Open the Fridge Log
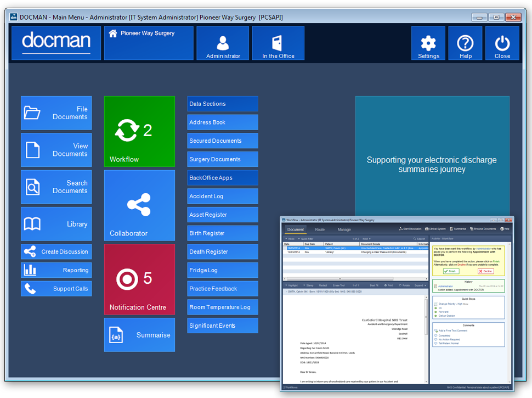 223,270
